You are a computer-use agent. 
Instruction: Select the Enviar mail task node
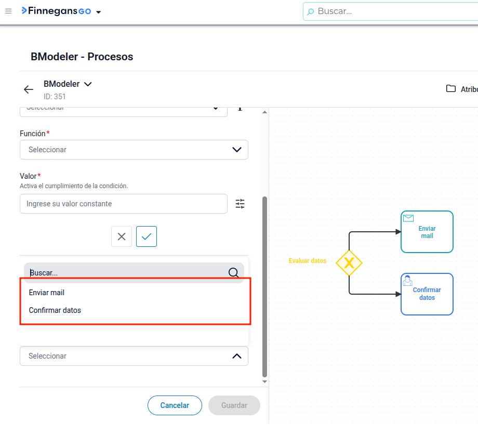(x=427, y=232)
